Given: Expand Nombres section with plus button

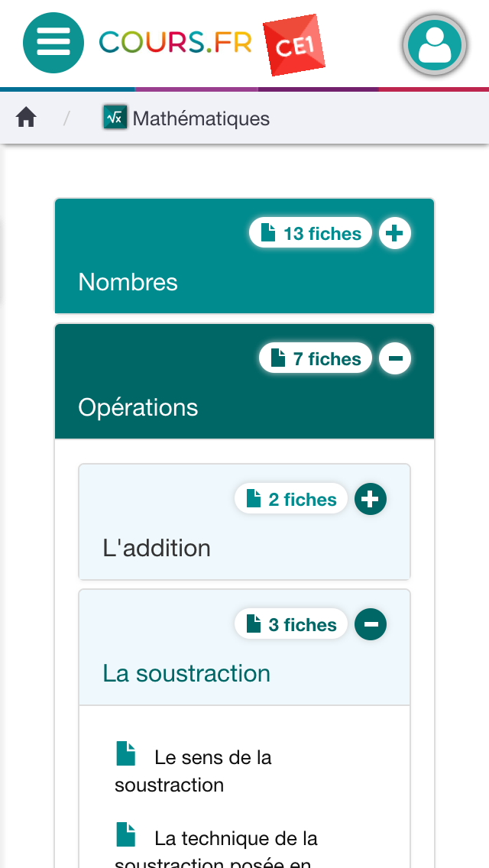Looking at the screenshot, I should point(394,233).
